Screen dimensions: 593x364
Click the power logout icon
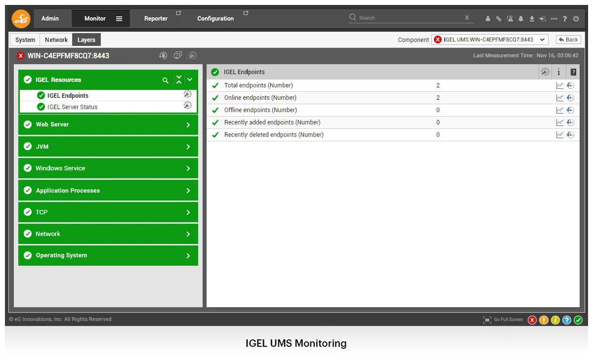576,19
